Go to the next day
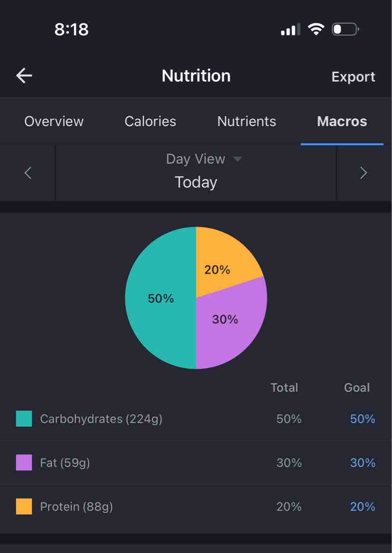The image size is (392, 553). point(364,173)
